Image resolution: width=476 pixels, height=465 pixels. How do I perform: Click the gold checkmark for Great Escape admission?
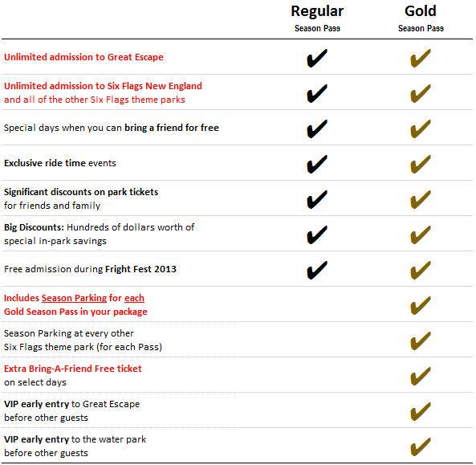coord(421,58)
